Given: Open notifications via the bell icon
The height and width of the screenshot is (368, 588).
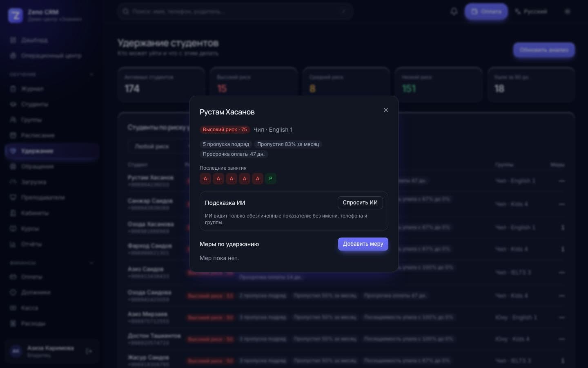Looking at the screenshot, I should pyautogui.click(x=454, y=11).
